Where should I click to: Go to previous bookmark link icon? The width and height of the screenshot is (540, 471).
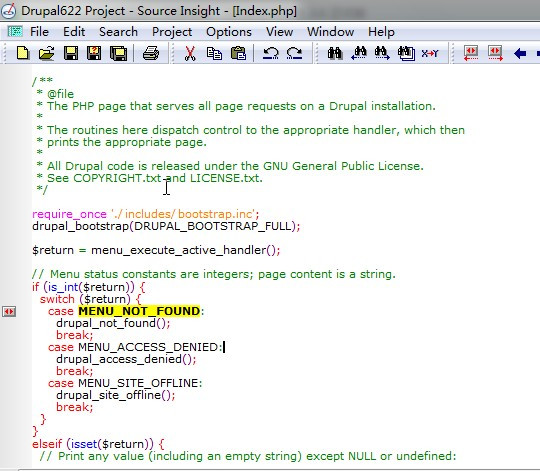[x=470, y=53]
